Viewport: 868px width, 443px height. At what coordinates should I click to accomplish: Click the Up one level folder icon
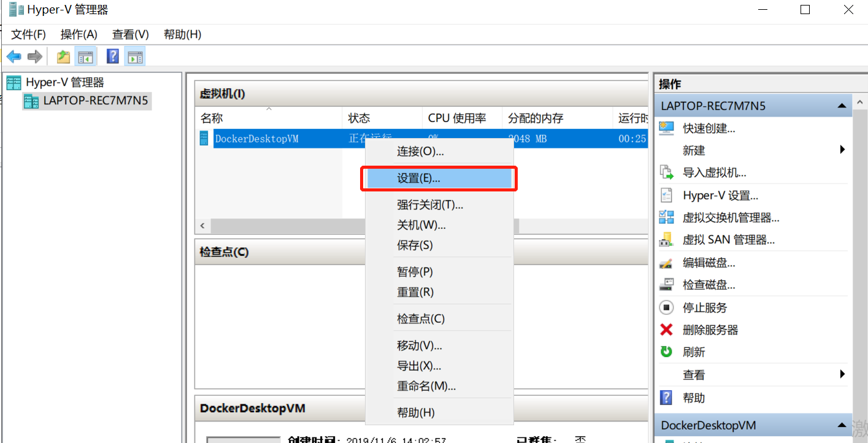point(63,57)
